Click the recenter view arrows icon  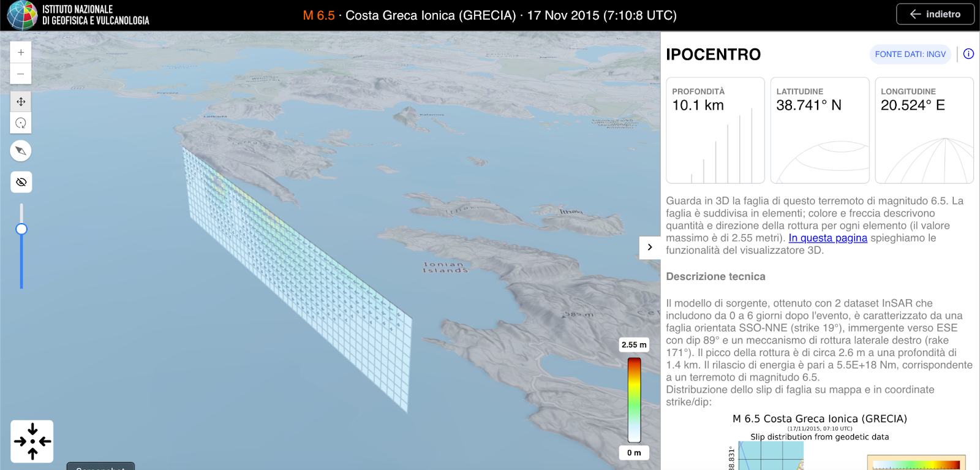(32, 441)
